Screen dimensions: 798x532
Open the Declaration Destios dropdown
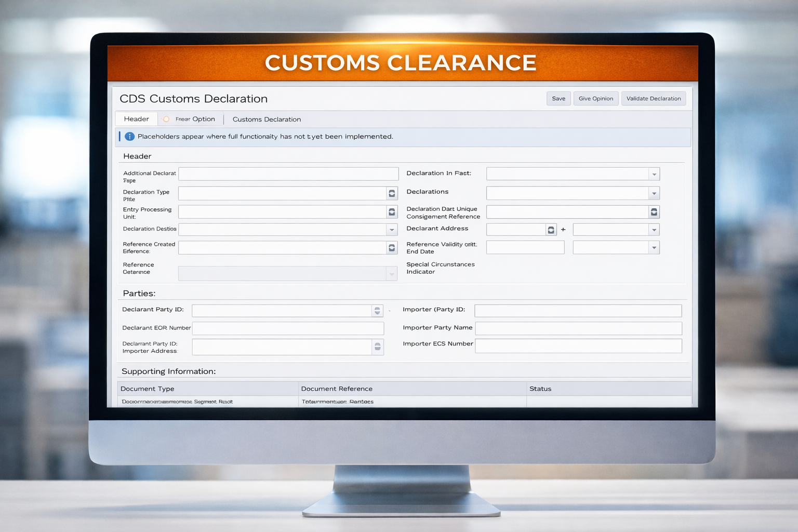tap(391, 229)
